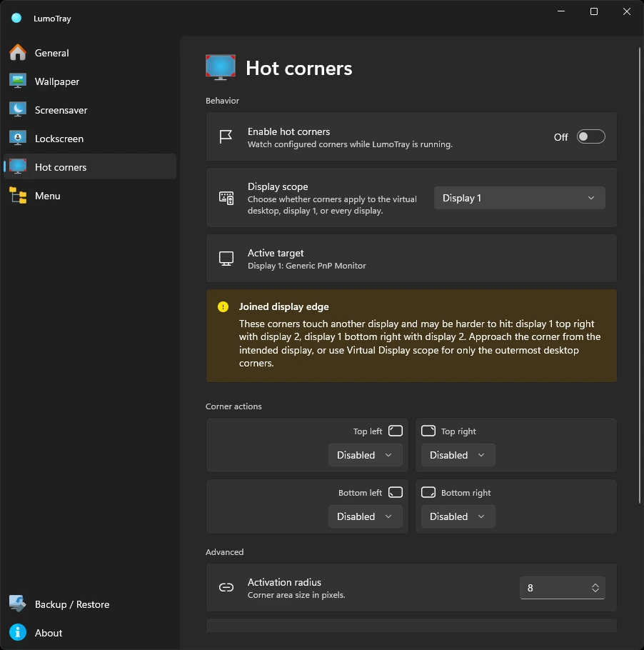This screenshot has width=644, height=650.
Task: Click the Display scope description text
Action: [x=332, y=205]
